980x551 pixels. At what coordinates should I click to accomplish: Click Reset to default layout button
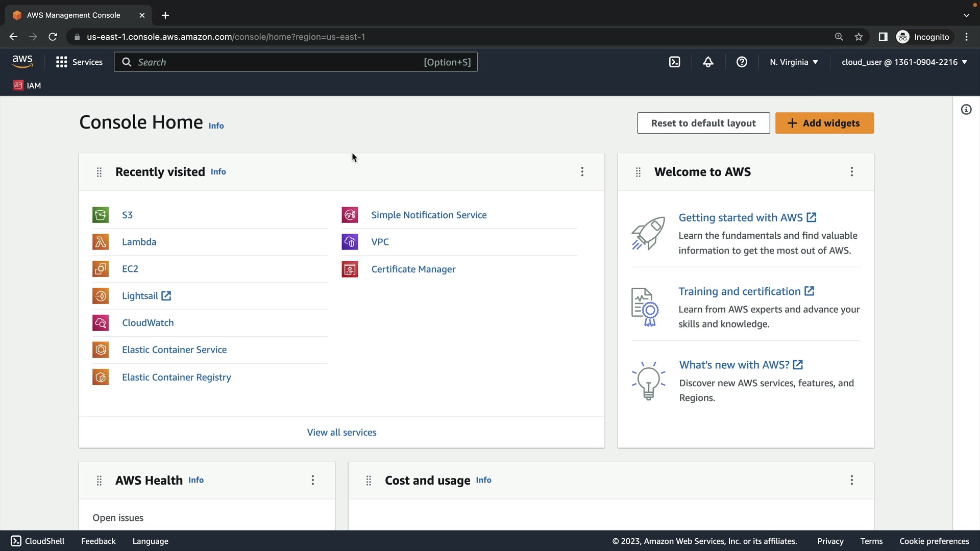click(703, 123)
